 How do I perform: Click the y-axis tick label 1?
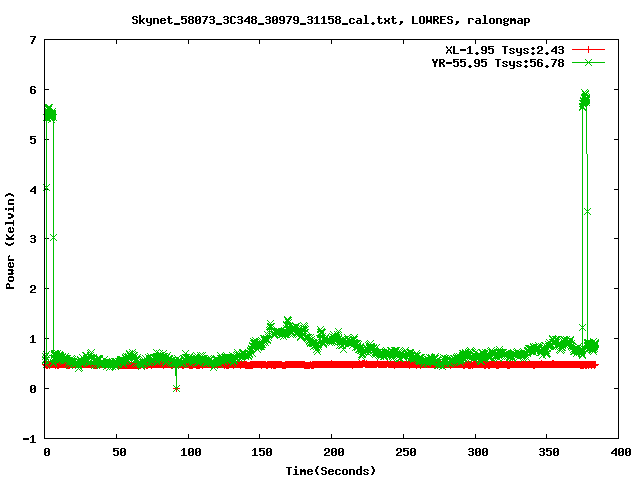pos(33,339)
